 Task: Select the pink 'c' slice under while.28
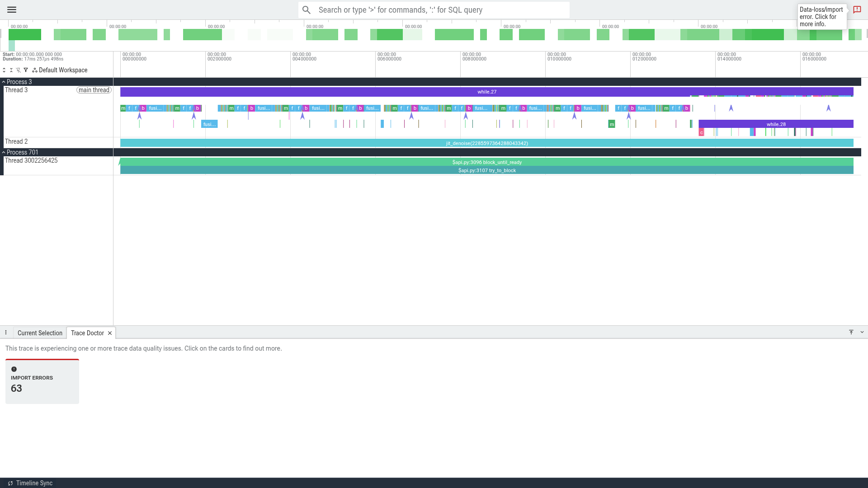(x=701, y=132)
